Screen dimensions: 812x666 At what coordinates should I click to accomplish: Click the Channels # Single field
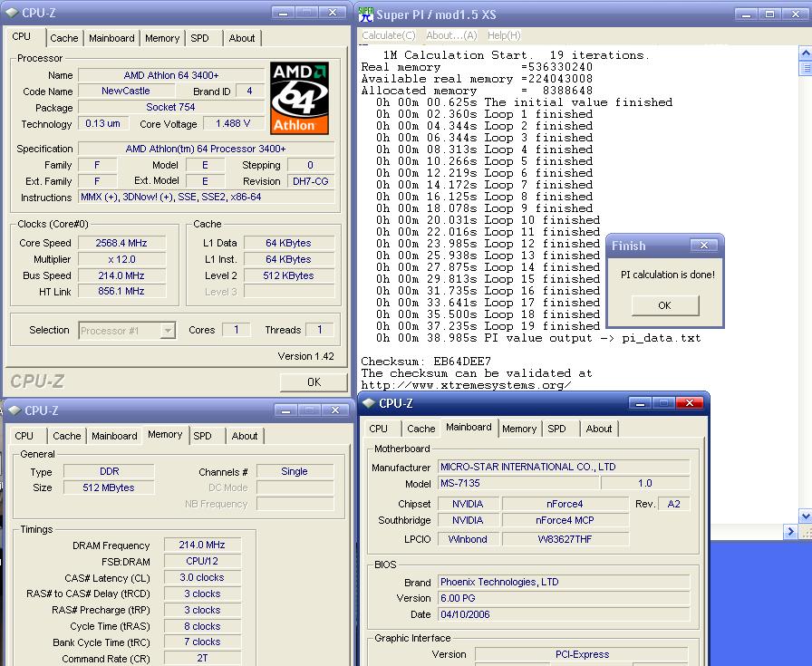tap(295, 471)
